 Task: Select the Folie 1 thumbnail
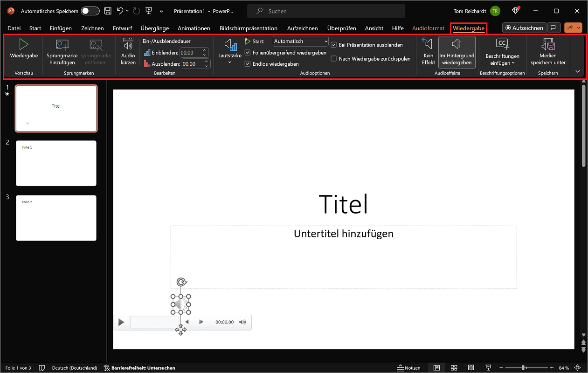(x=56, y=163)
